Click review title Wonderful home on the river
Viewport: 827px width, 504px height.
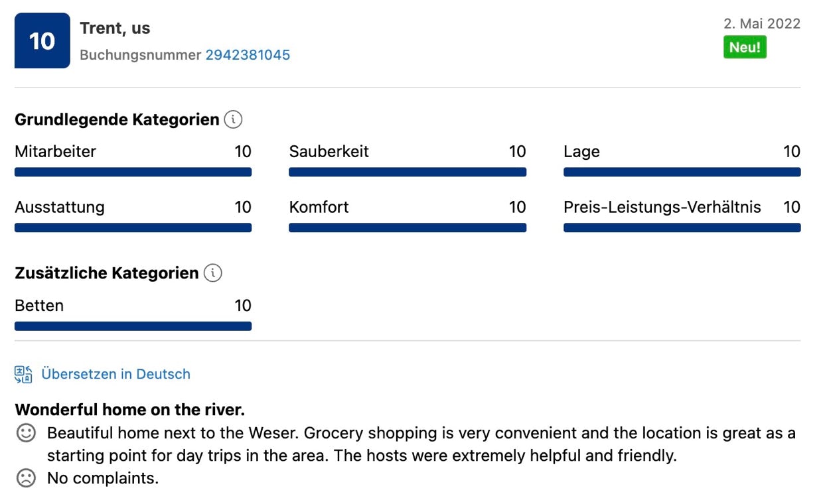coord(130,409)
